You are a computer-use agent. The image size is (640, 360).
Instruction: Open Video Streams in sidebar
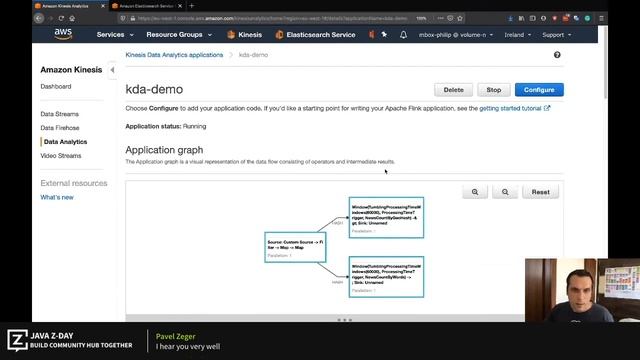(x=61, y=156)
